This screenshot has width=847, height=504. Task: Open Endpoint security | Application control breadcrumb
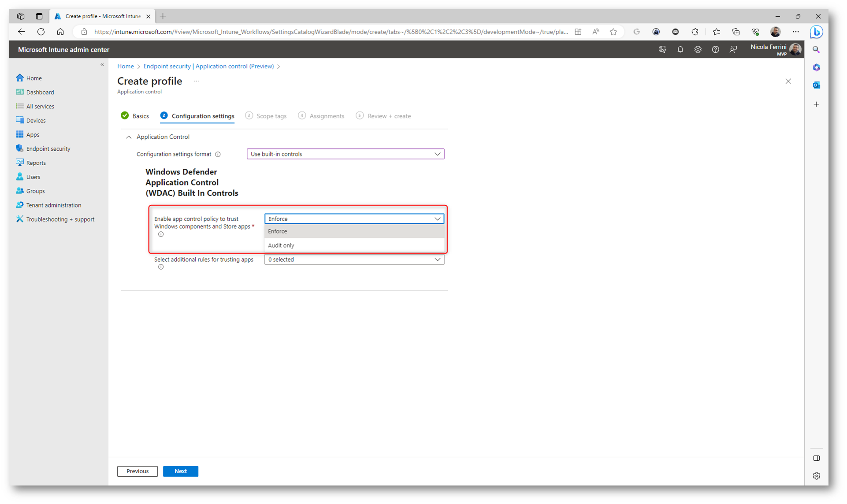click(x=208, y=66)
